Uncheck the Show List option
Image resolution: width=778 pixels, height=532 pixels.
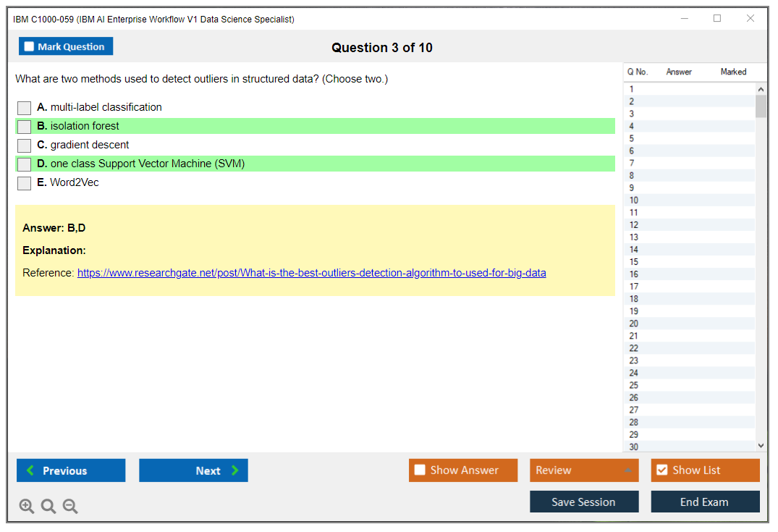[661, 470]
